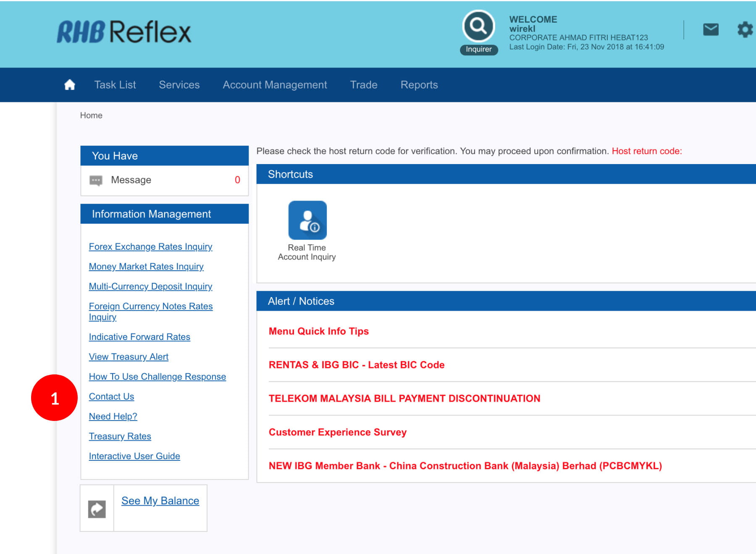756x554 pixels.
Task: Read the Customer Experience Survey notice
Action: (337, 432)
